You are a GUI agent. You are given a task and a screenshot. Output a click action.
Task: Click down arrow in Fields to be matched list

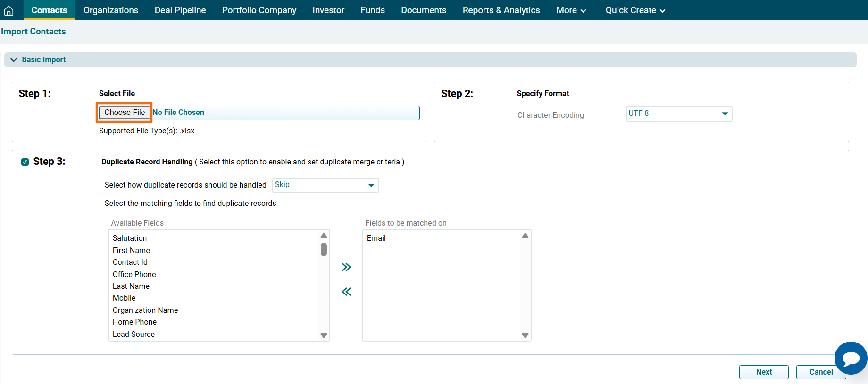[x=525, y=335]
